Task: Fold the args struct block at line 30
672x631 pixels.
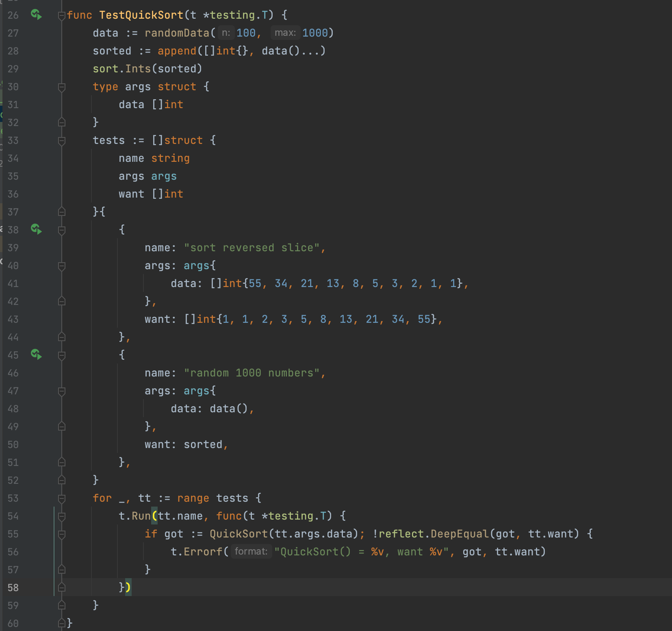Action: (x=62, y=87)
